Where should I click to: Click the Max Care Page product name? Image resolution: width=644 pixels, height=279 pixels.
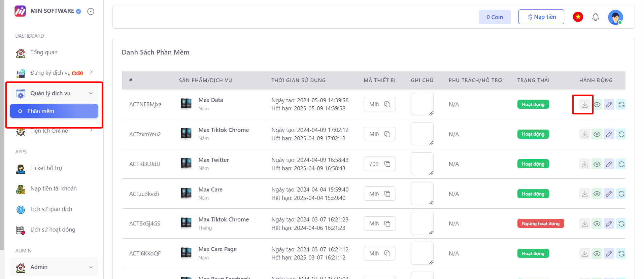217,249
